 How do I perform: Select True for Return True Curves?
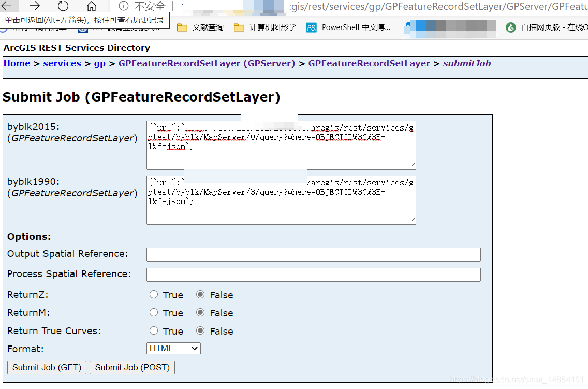[154, 330]
